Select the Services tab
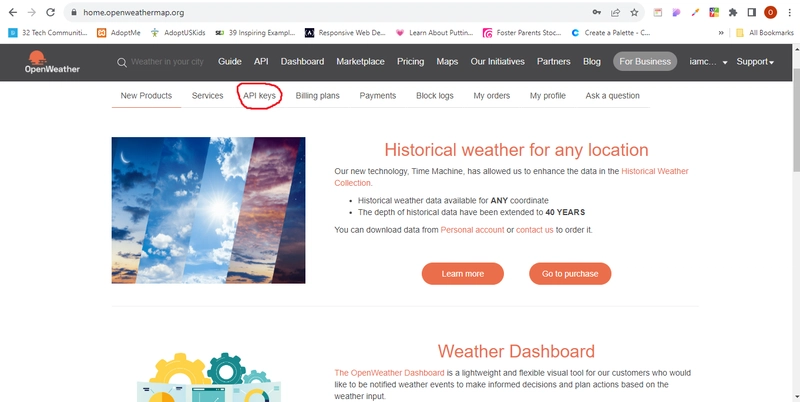 click(207, 95)
